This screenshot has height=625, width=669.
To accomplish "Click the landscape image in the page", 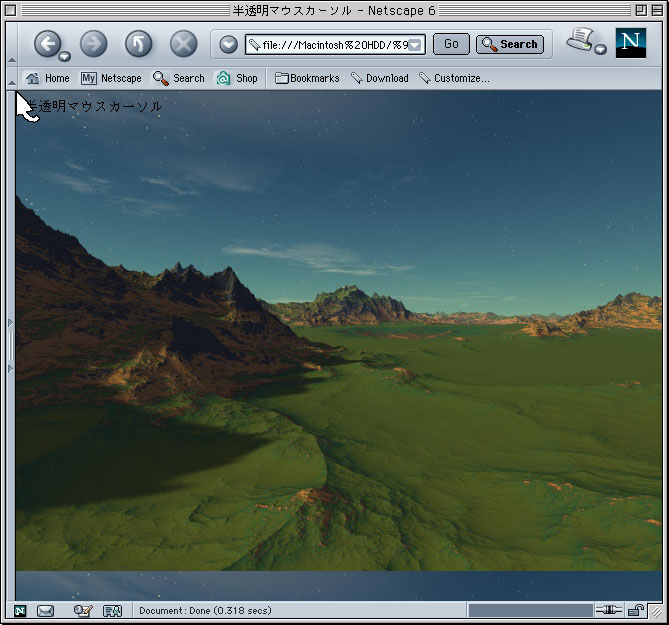I will click(339, 331).
